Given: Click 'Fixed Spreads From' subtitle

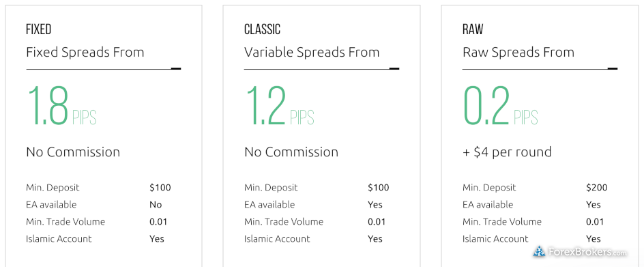Looking at the screenshot, I should click(x=85, y=53).
